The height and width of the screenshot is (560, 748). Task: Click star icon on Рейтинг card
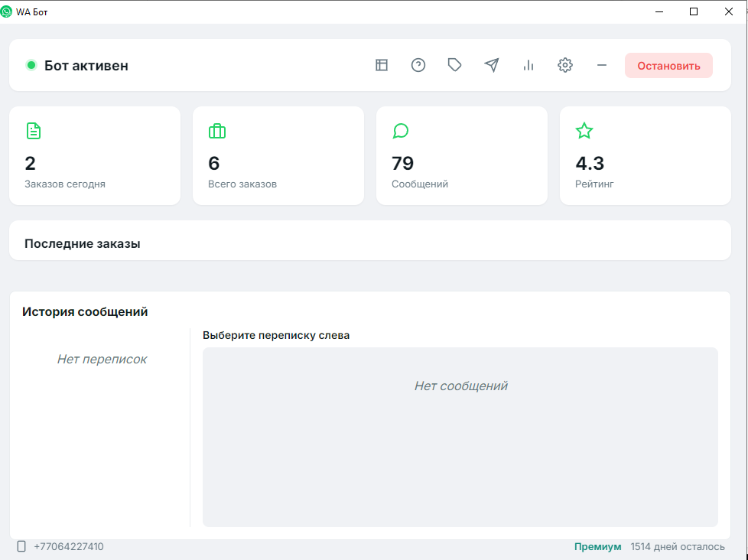coord(584,131)
